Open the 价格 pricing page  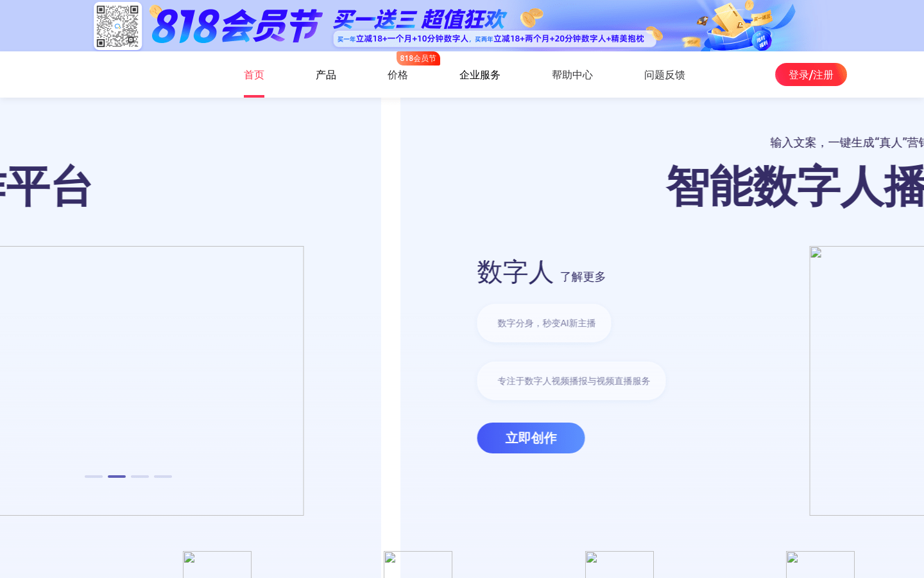[x=397, y=74]
